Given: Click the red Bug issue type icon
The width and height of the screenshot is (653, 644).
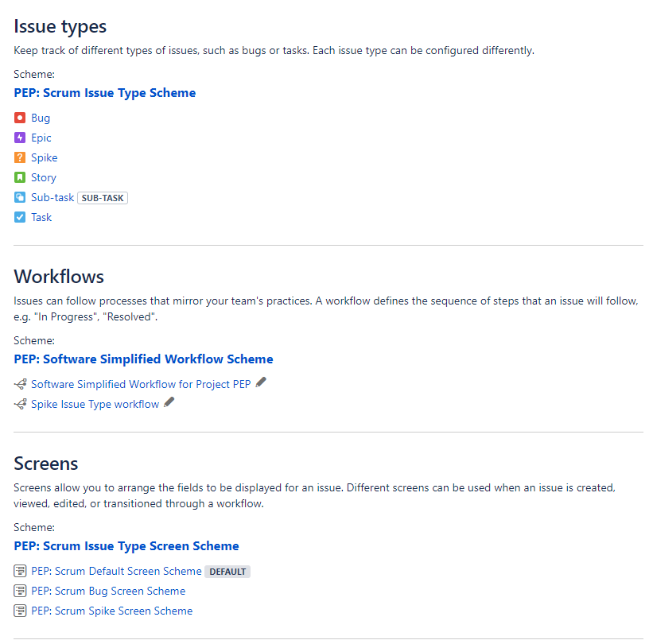Looking at the screenshot, I should click(18, 118).
